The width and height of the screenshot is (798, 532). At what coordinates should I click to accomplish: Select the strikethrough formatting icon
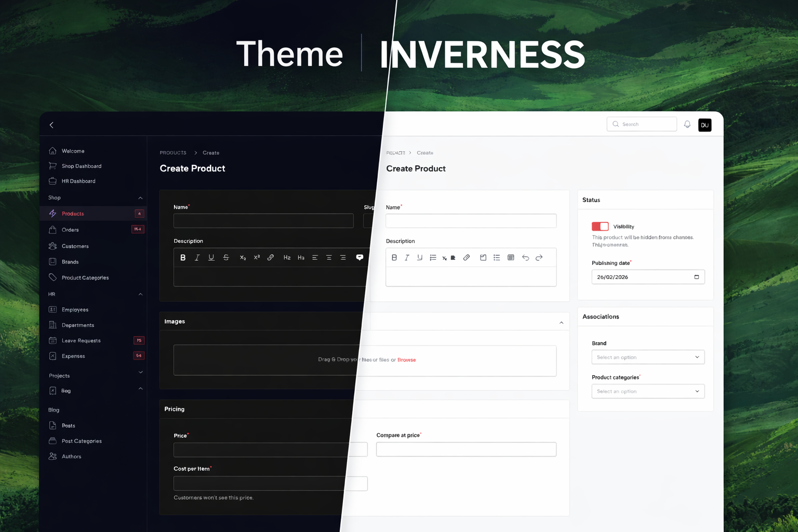pyautogui.click(x=226, y=257)
